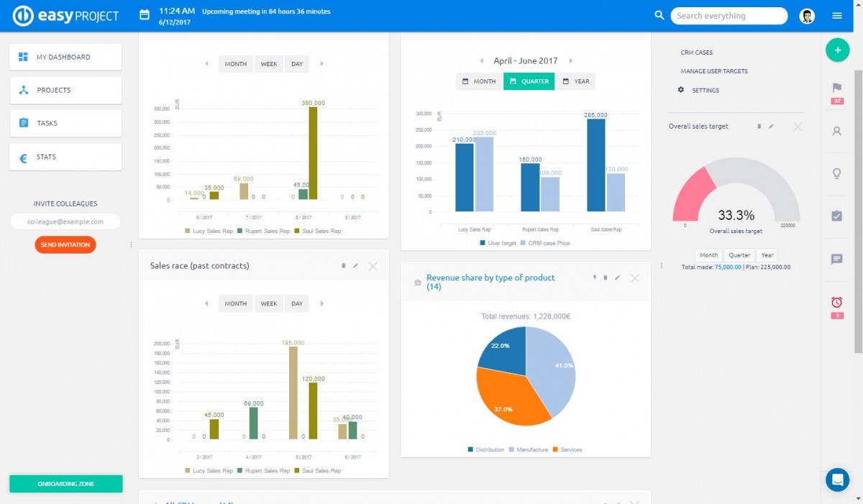Open the user profile sidebar icon
The height and width of the screenshot is (504, 863).
pyautogui.click(x=837, y=132)
